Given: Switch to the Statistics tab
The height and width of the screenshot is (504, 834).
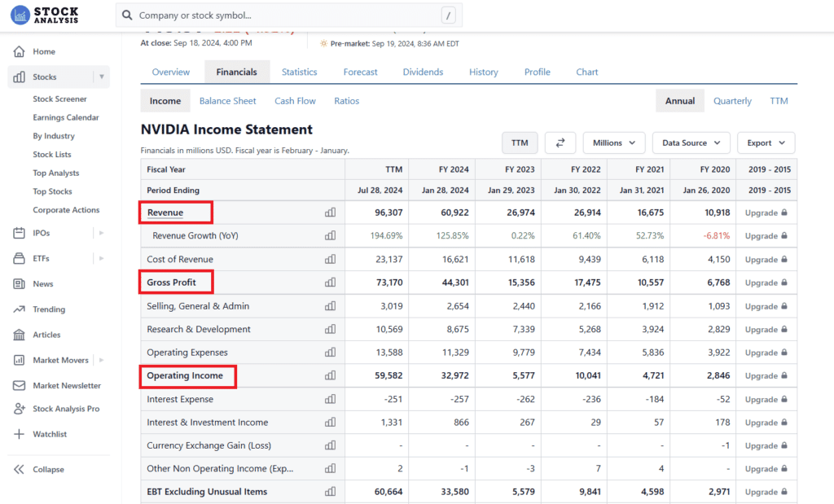Looking at the screenshot, I should (299, 72).
